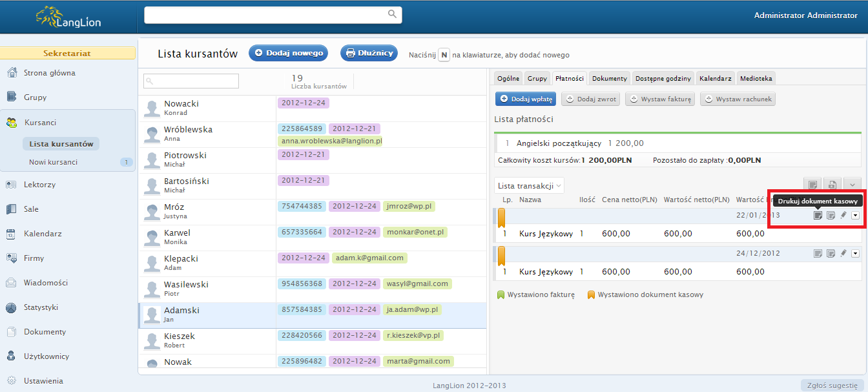Go to Statystyki in the sidebar
The image size is (868, 392).
tap(41, 307)
